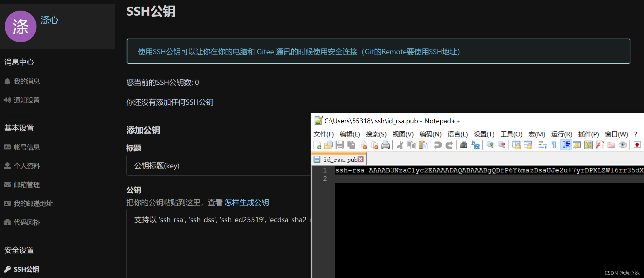Screen dimensions: 644x278
Task: Click line number 2 in Notepad++ margin
Action: tap(325, 179)
